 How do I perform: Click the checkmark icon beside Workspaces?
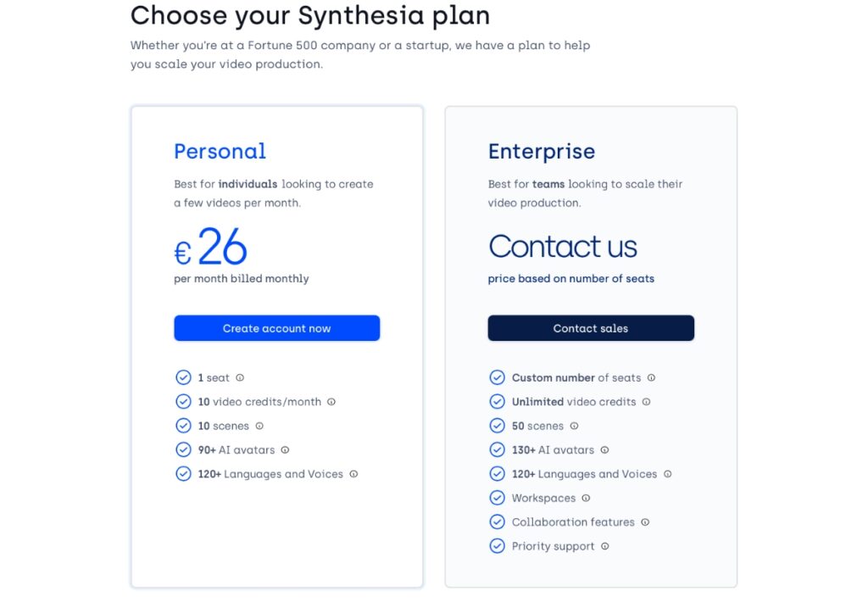(497, 498)
